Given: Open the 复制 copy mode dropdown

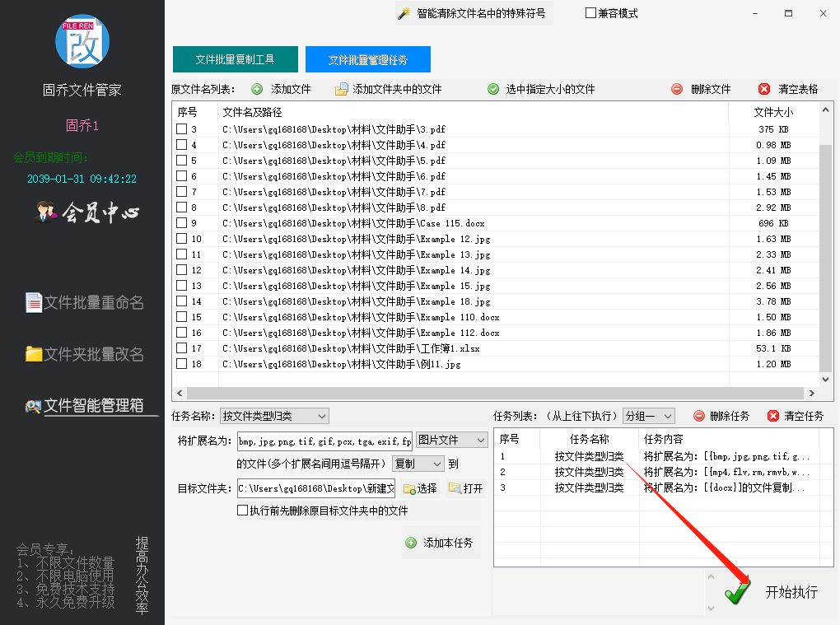Looking at the screenshot, I should point(418,464).
